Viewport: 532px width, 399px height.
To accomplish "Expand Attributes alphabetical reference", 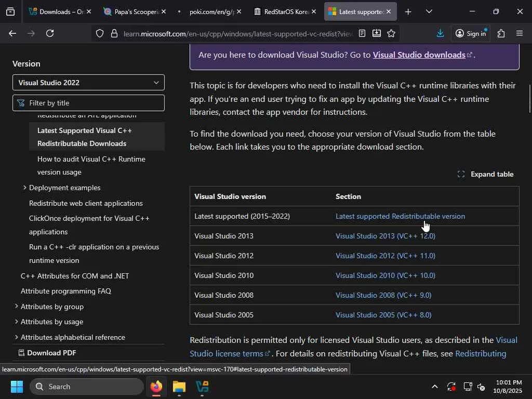I will click(16, 337).
